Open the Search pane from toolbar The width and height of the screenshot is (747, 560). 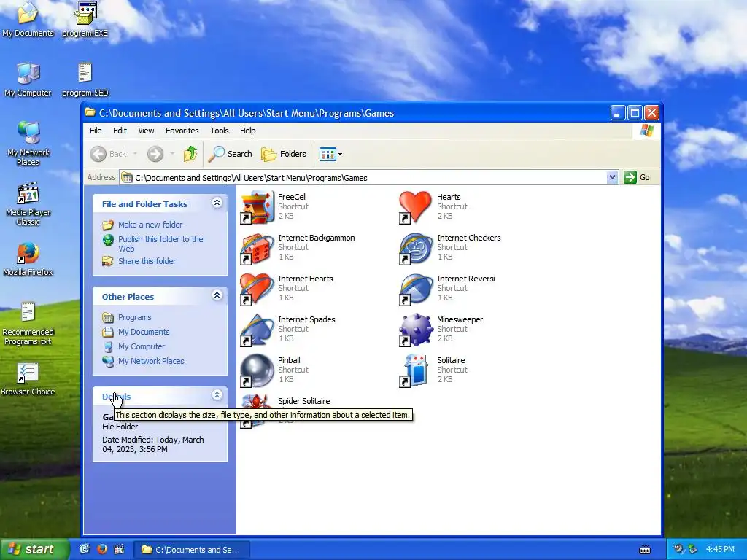click(230, 154)
